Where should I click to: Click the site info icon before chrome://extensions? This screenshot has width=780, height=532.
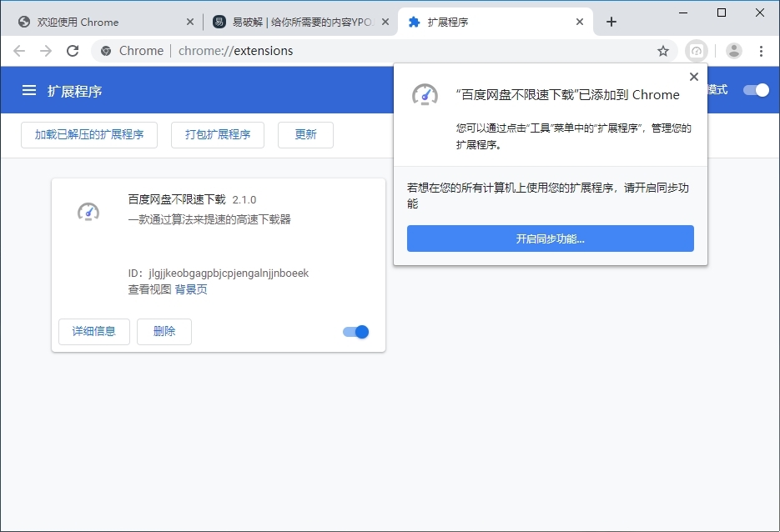(105, 51)
